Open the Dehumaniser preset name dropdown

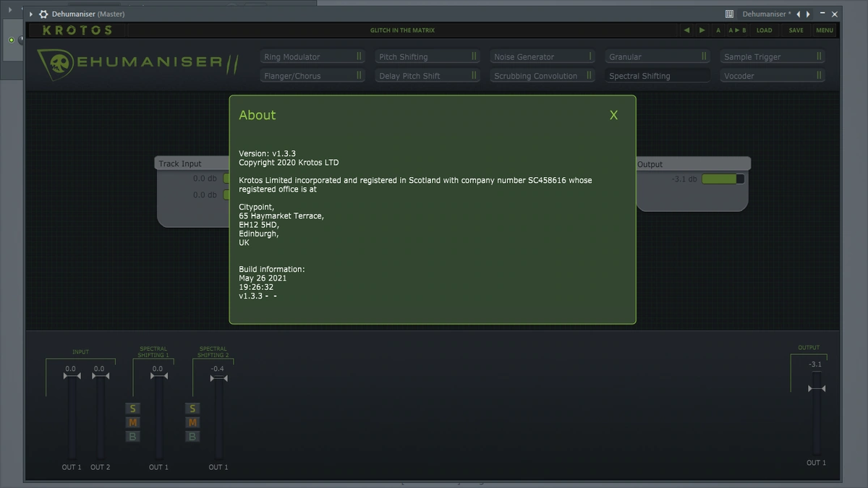[x=766, y=14]
